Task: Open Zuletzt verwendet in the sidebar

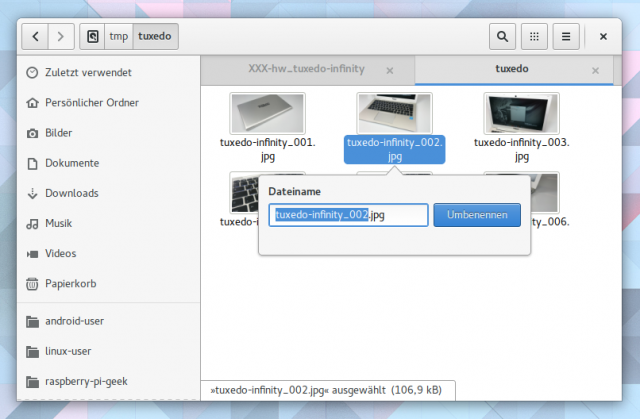Action: [x=88, y=73]
